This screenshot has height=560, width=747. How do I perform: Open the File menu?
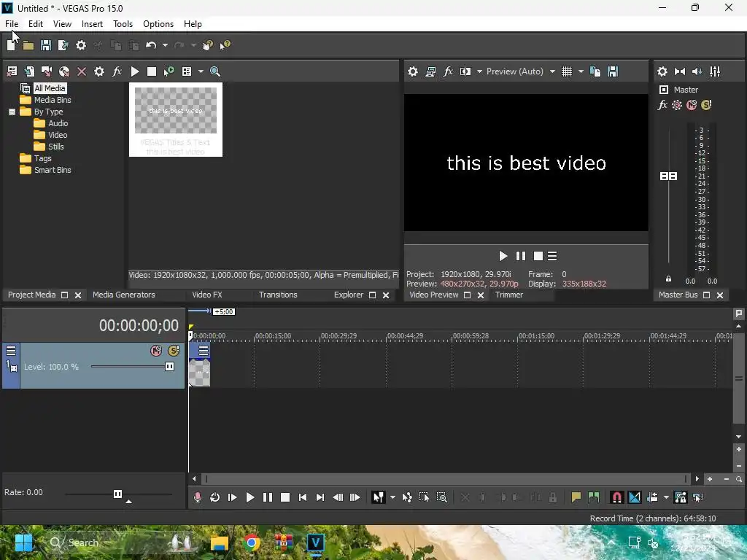coord(12,24)
